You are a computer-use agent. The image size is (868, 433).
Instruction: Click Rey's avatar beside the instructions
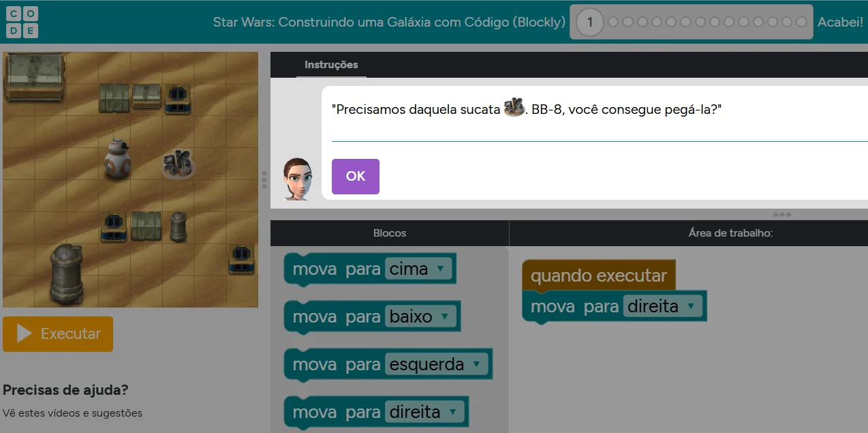[x=298, y=179]
